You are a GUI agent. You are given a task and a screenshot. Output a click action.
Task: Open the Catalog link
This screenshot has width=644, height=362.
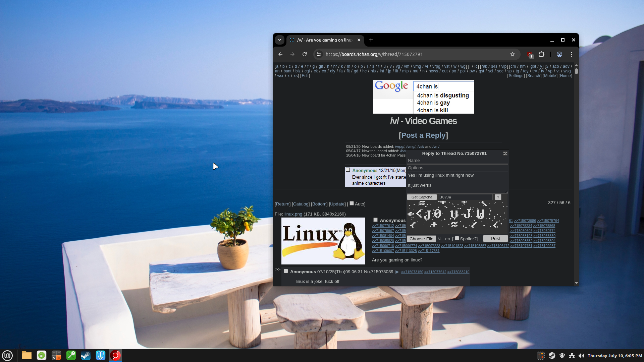tap(301, 204)
